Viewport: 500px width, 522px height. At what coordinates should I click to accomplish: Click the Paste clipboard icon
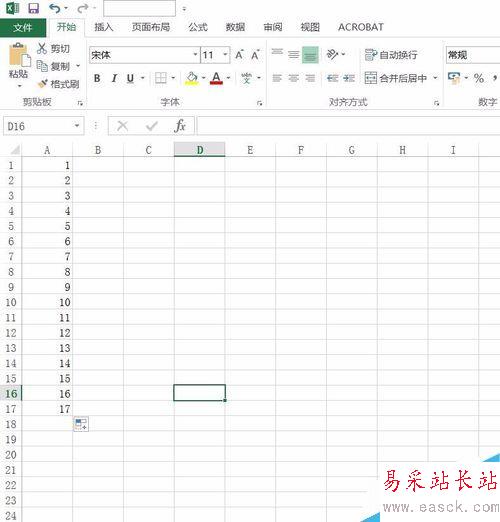coord(19,55)
